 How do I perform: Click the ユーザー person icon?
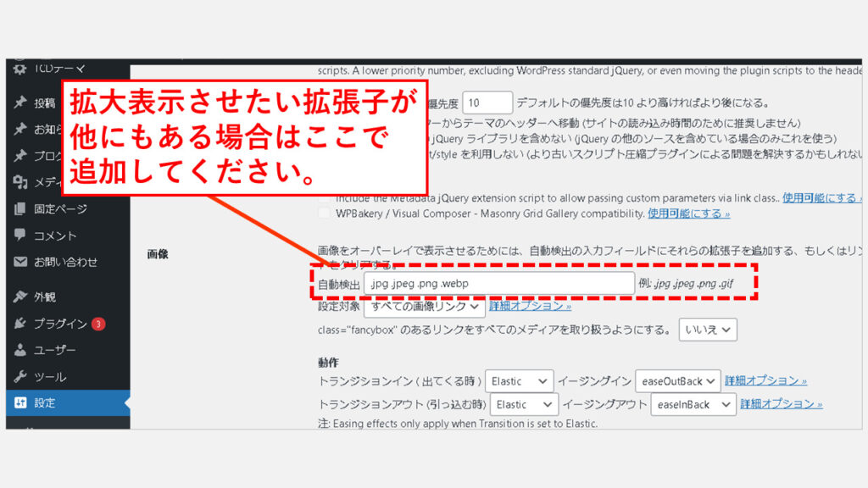[x=20, y=350]
